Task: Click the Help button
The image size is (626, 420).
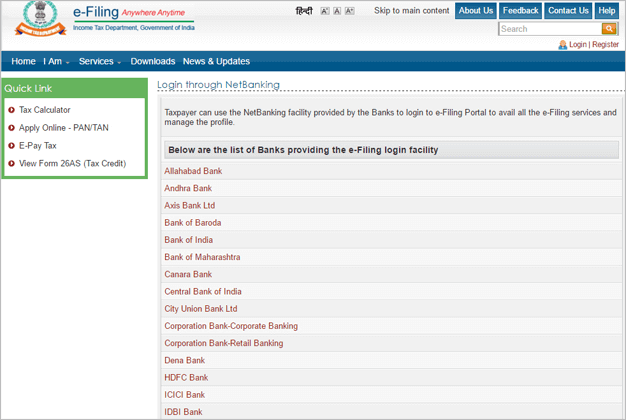Action: pos(606,11)
